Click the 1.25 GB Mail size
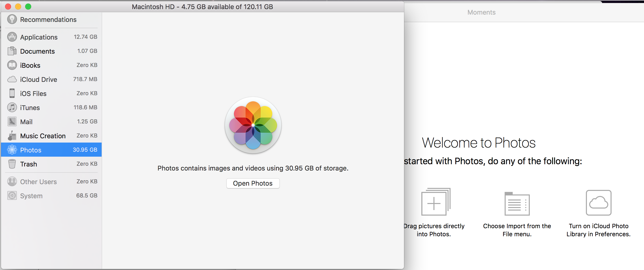 [87, 121]
